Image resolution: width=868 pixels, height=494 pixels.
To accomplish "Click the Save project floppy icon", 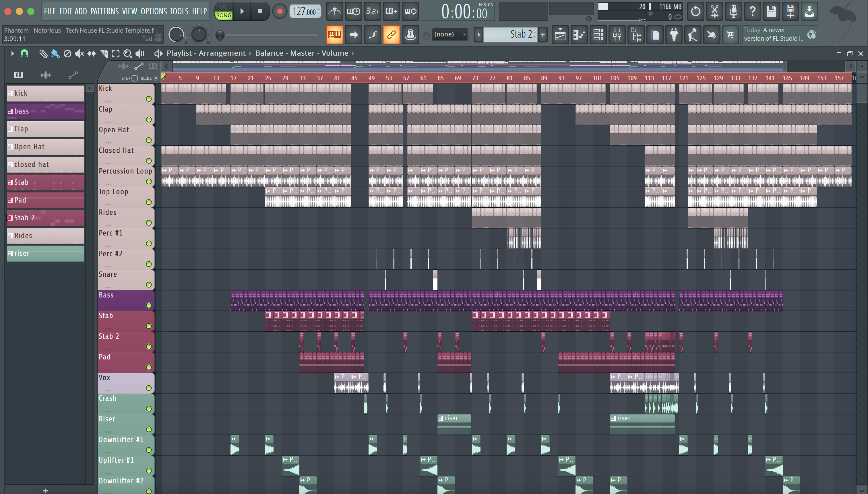I will click(771, 11).
